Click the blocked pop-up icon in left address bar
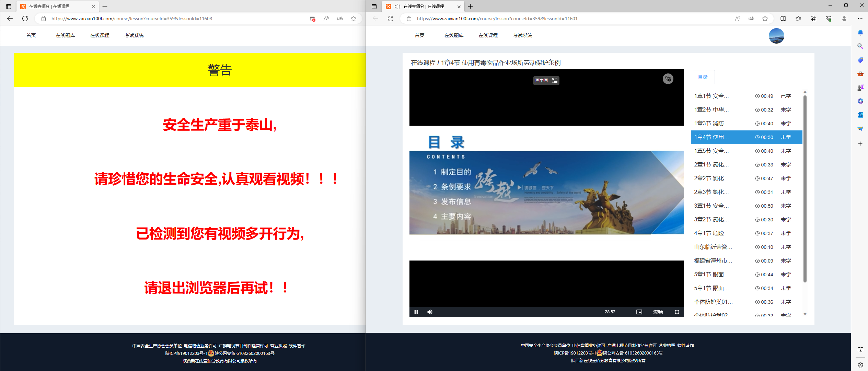This screenshot has width=868, height=371. [x=312, y=19]
